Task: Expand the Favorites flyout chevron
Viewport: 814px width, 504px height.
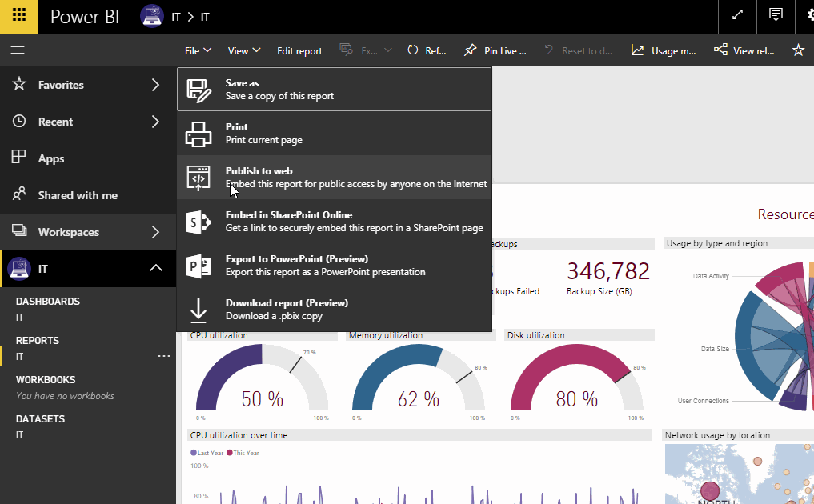Action: point(155,85)
